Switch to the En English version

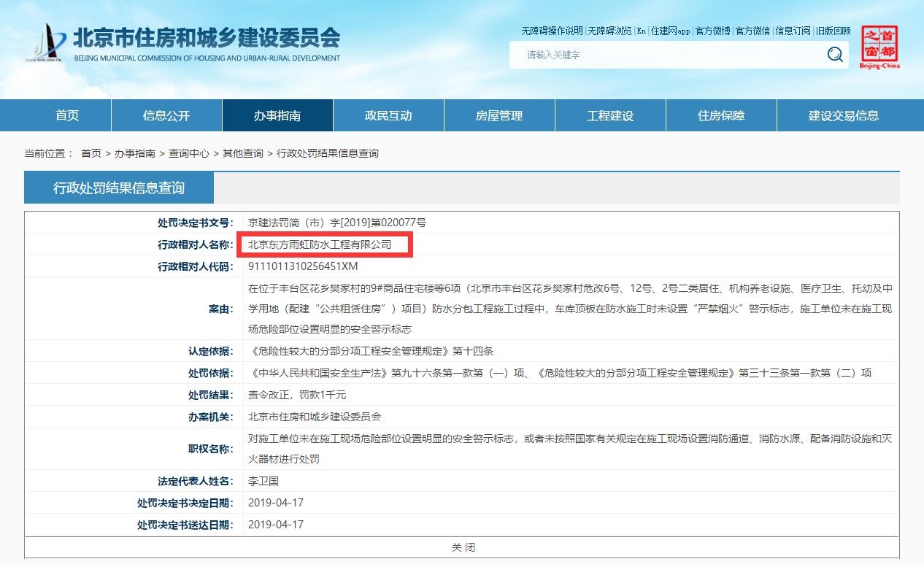[641, 31]
